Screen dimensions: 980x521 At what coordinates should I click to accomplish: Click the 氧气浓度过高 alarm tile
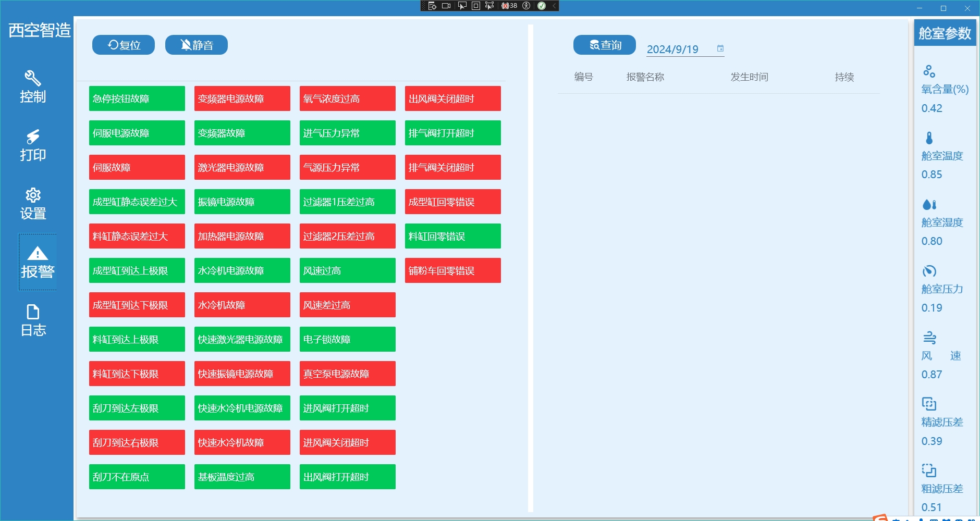click(x=348, y=98)
